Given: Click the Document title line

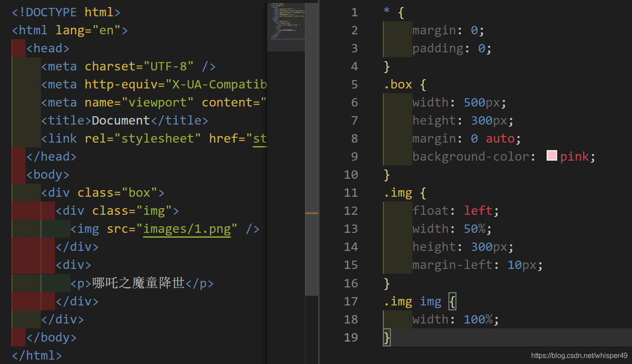Looking at the screenshot, I should (125, 121).
